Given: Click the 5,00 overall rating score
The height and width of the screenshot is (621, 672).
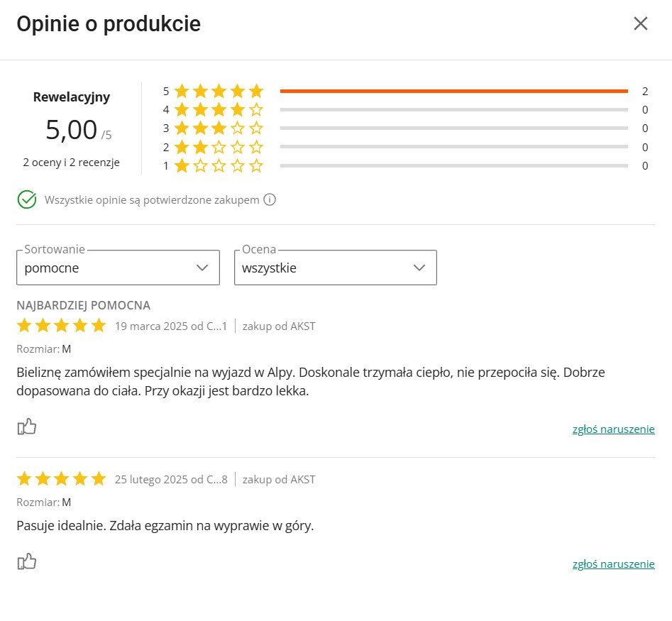Looking at the screenshot, I should click(71, 130).
